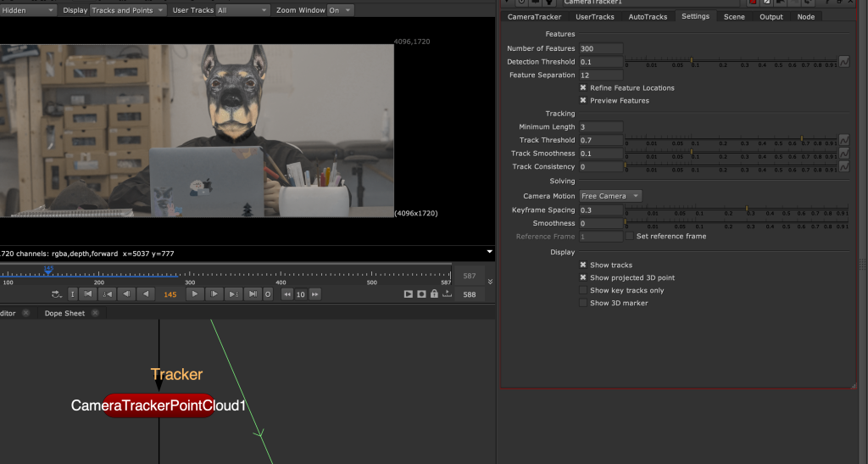Click the viewer lock icon

pyautogui.click(x=435, y=294)
